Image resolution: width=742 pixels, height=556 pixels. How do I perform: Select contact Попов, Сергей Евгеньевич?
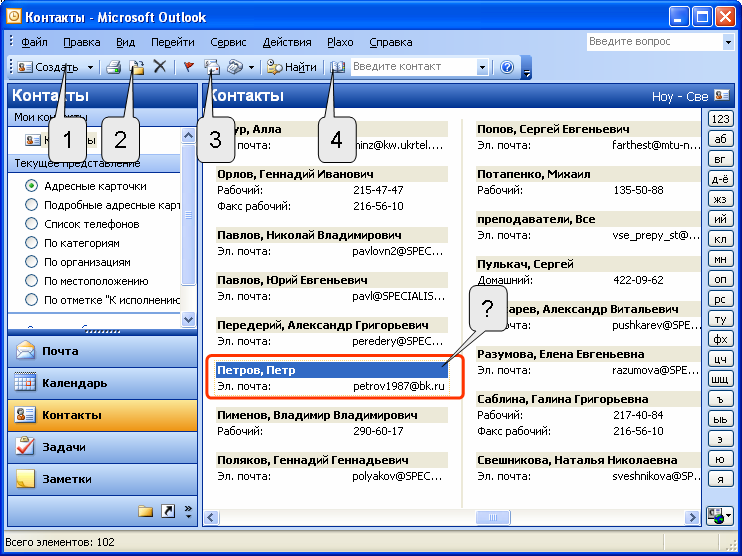coord(588,129)
